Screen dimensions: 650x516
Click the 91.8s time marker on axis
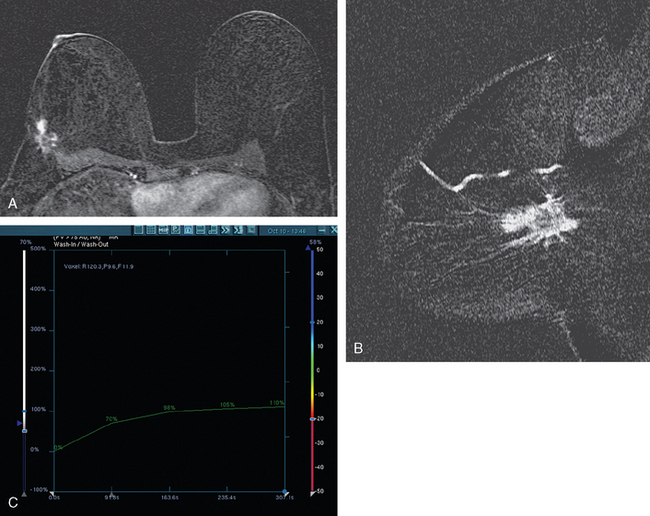113,495
